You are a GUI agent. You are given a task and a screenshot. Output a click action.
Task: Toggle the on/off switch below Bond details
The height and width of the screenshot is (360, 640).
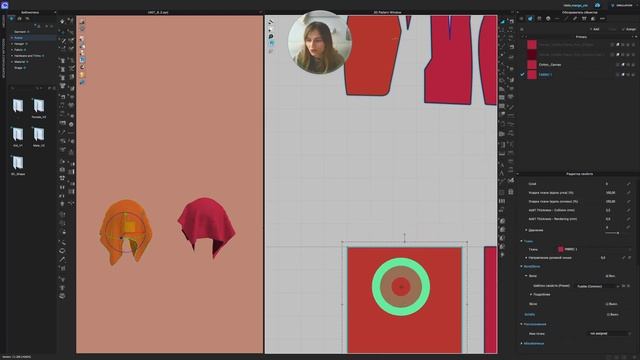pyautogui.click(x=612, y=304)
